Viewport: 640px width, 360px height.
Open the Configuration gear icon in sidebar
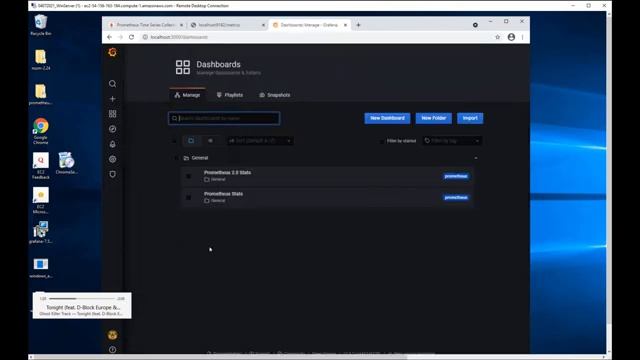click(113, 159)
